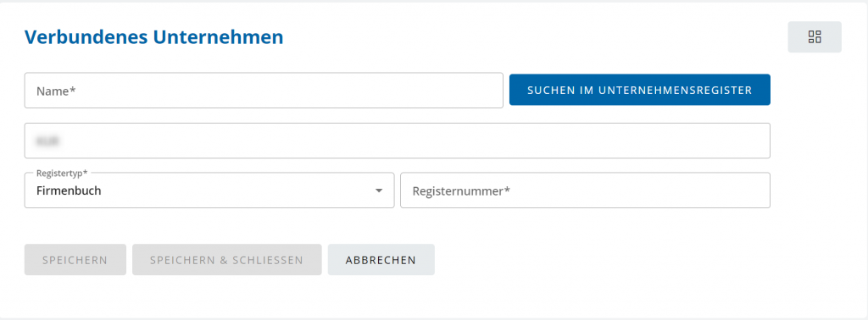This screenshot has width=868, height=320.
Task: Click the grid layout icon button
Action: (x=815, y=37)
